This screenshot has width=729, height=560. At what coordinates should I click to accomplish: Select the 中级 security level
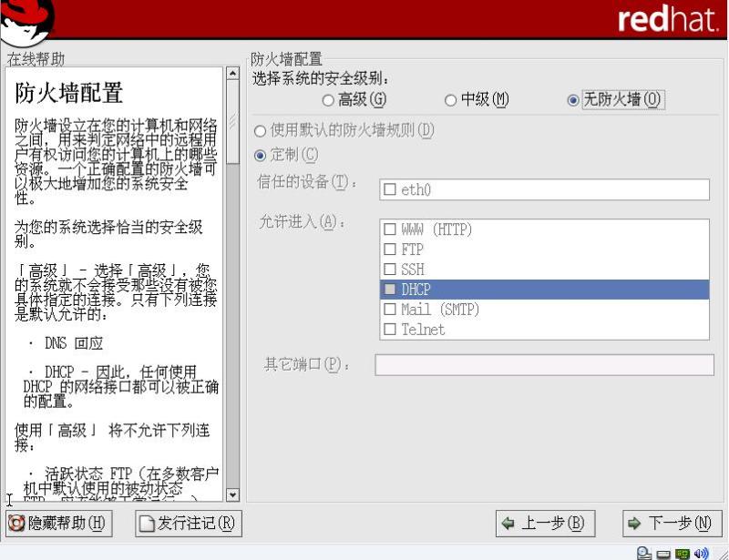tap(450, 100)
